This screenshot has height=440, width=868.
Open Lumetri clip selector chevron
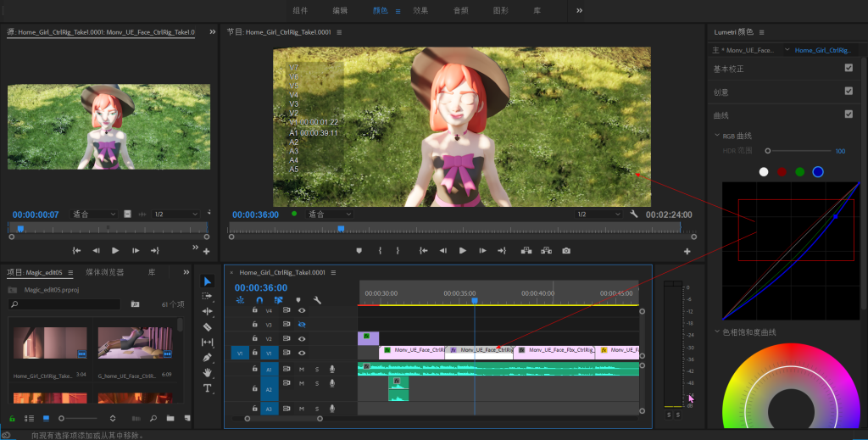pos(787,49)
